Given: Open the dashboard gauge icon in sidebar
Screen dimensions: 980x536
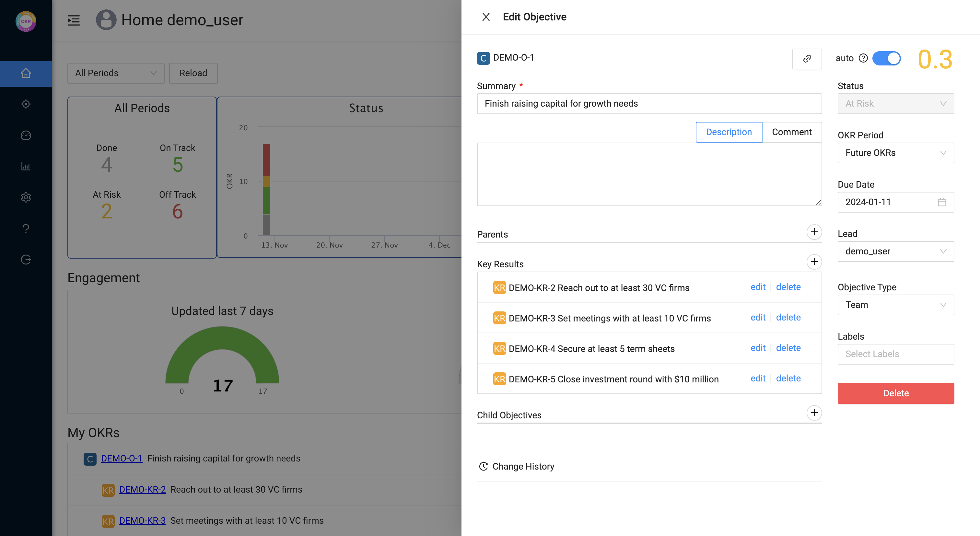Looking at the screenshot, I should [26, 135].
